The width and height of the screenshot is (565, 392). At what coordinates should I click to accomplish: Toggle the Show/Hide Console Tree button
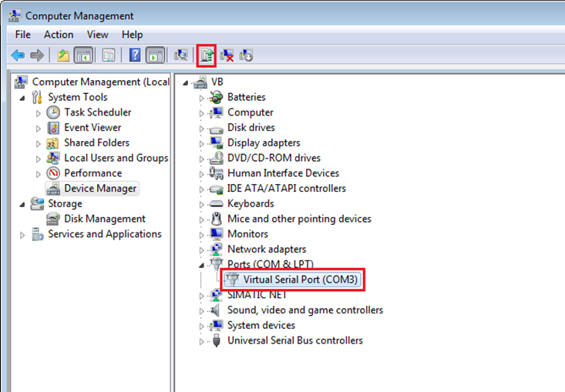tap(83, 55)
